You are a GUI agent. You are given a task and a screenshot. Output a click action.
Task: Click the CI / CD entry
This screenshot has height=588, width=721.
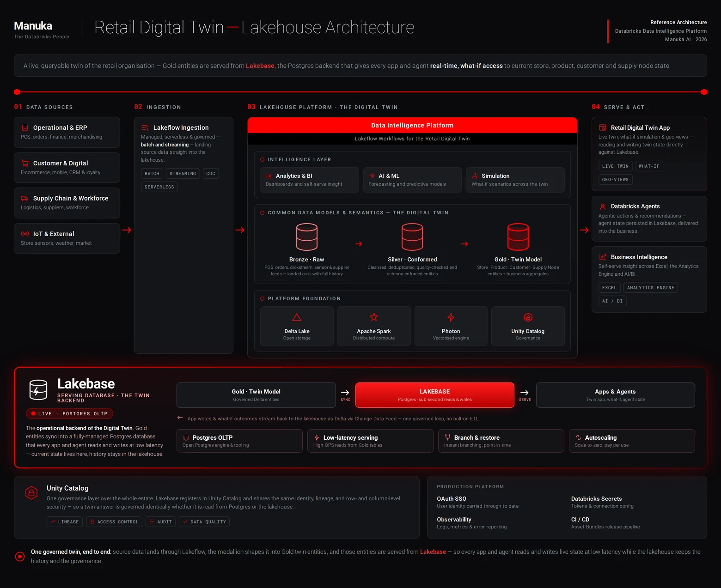click(x=605, y=523)
